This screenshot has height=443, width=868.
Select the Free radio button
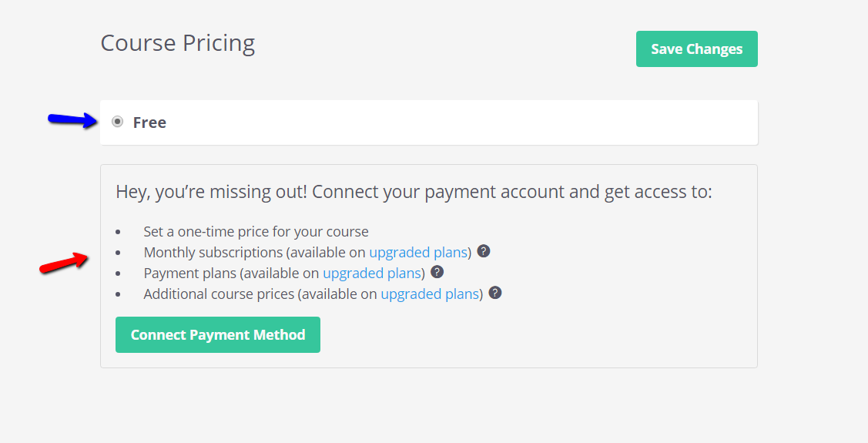[x=117, y=122]
